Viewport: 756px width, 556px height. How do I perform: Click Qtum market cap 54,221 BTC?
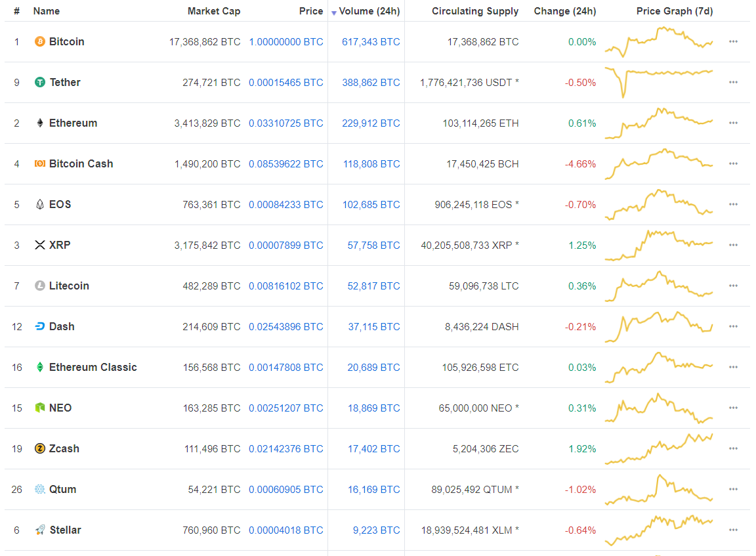(x=214, y=490)
